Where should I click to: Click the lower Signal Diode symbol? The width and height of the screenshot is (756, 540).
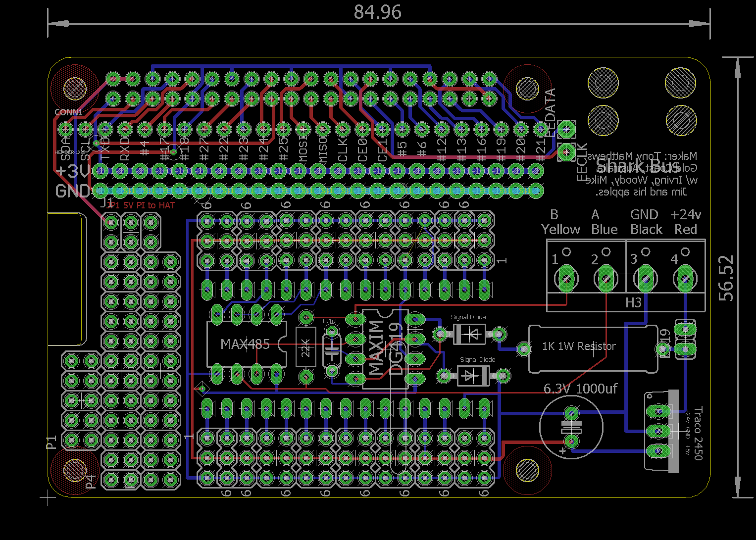472,377
